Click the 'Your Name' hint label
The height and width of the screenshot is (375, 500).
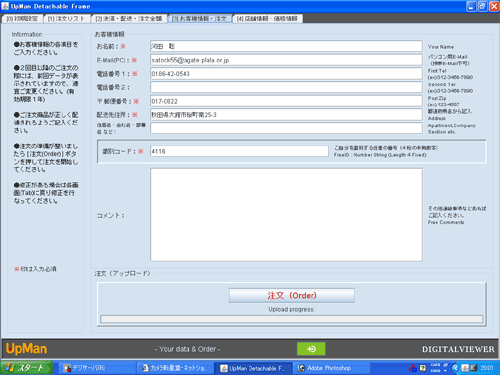coord(441,47)
